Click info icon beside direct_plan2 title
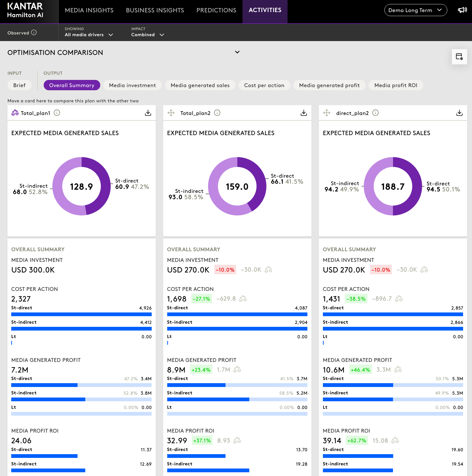 pyautogui.click(x=375, y=113)
